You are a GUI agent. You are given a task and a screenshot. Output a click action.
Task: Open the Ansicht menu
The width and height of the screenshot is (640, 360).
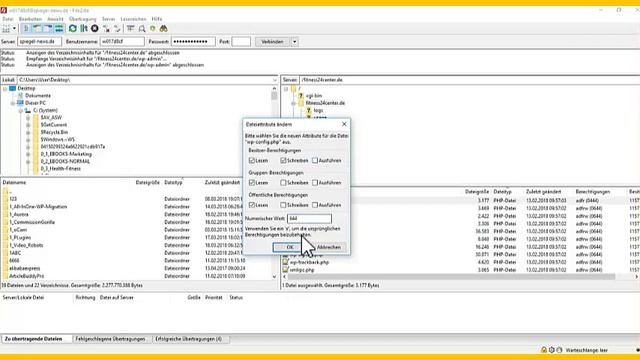[x=55, y=19]
